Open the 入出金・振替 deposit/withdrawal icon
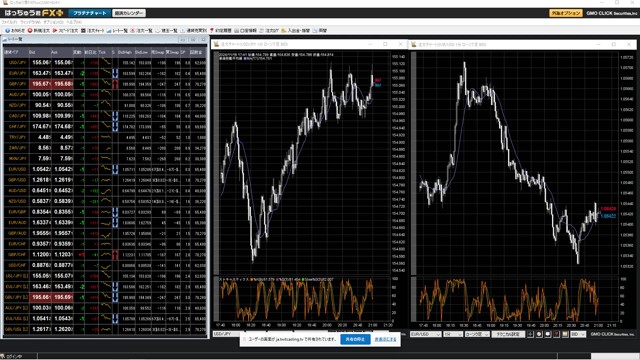 tap(296, 31)
